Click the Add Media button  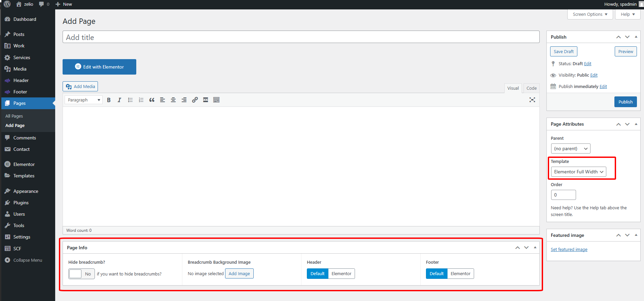tap(80, 86)
